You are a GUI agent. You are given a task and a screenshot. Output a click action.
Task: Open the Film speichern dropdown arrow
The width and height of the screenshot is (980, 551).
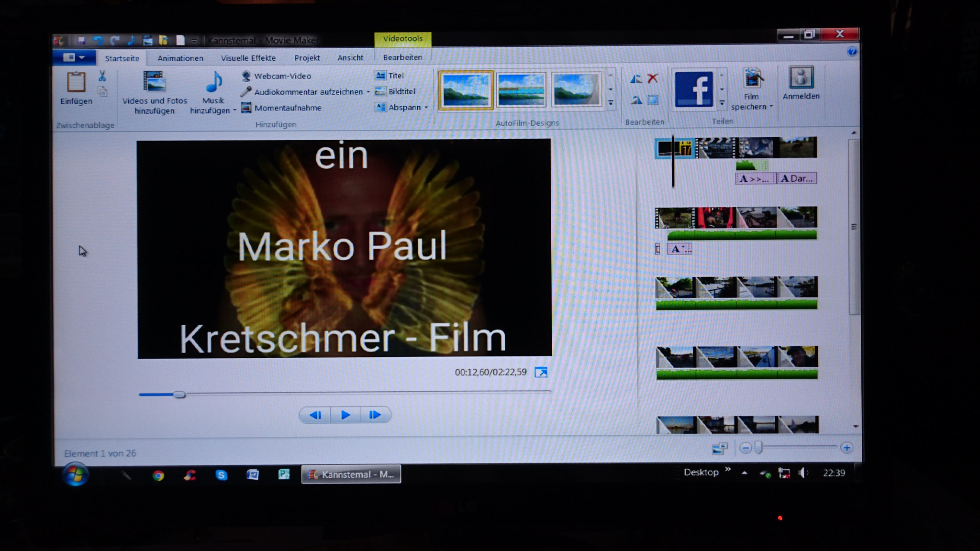tap(771, 107)
